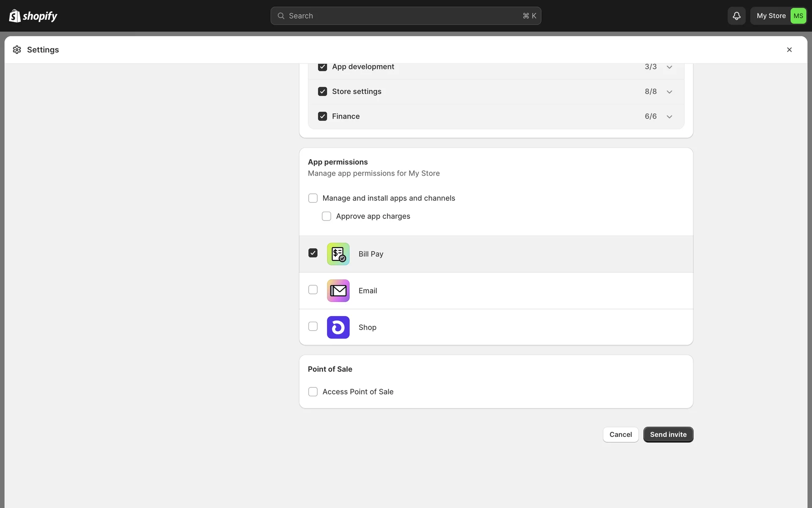The height and width of the screenshot is (508, 812).
Task: Open the notifications bell
Action: (736, 16)
